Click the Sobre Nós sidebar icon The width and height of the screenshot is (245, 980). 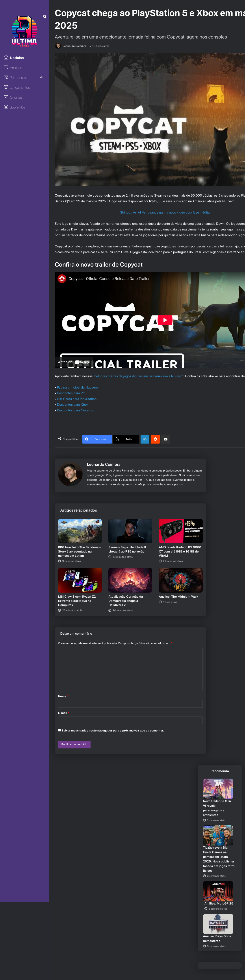pos(6,107)
